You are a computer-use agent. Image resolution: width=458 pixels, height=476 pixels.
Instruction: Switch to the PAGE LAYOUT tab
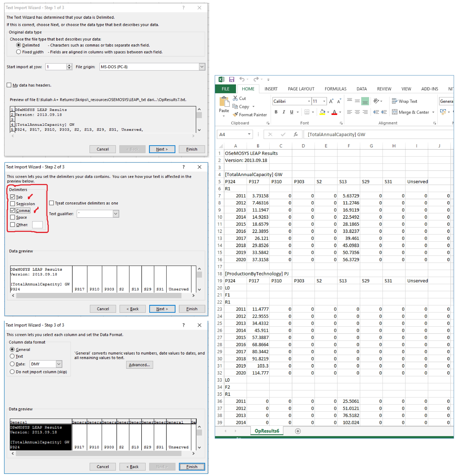(x=301, y=89)
